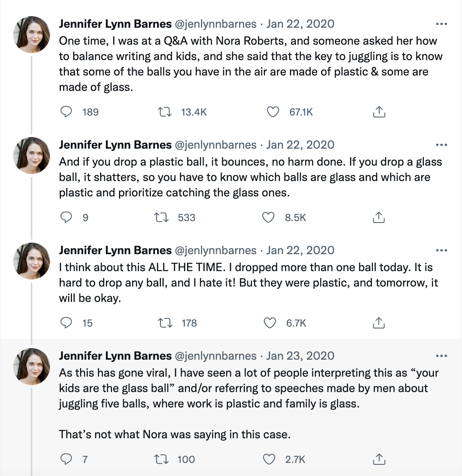
Task: Retweet the tweet with 533 retweets
Action: (161, 218)
